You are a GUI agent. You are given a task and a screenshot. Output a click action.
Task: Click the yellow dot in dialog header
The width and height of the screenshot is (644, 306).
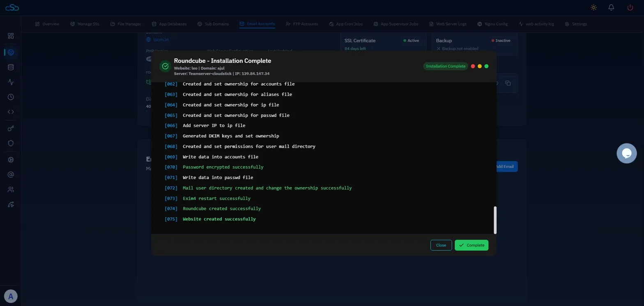tap(480, 66)
